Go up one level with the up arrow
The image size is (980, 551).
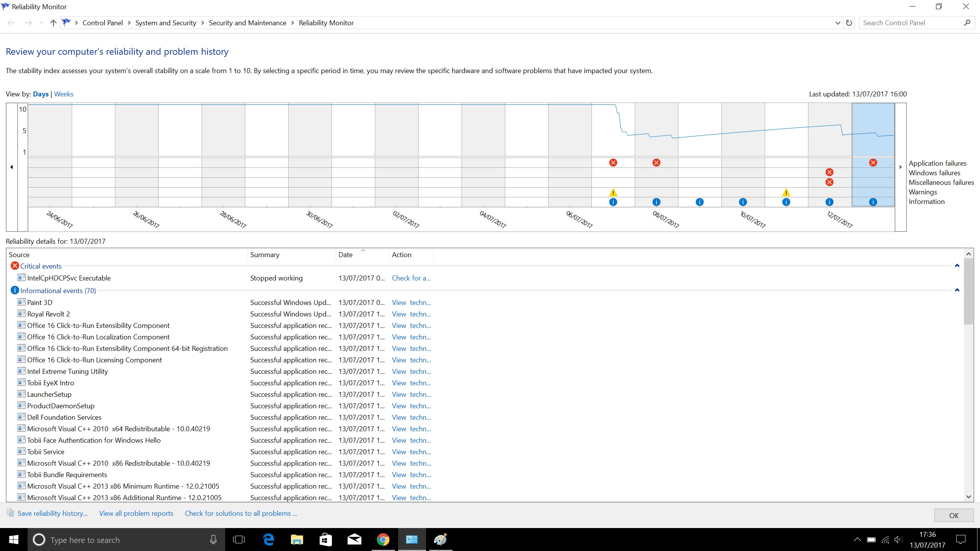(x=53, y=23)
